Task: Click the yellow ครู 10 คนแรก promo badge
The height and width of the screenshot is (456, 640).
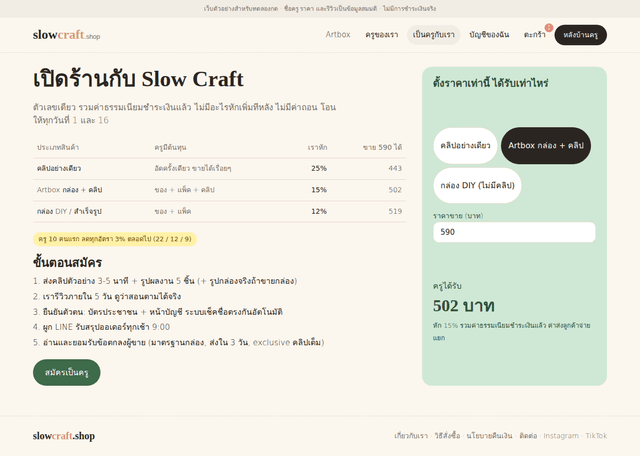Action: point(115,239)
